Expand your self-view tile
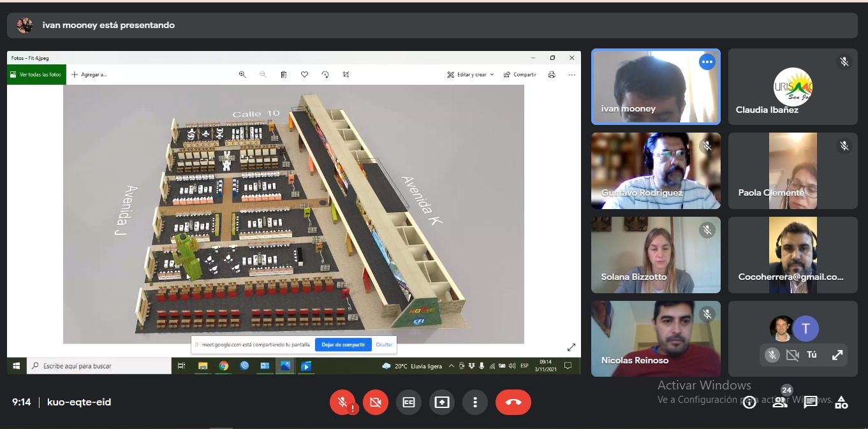The width and height of the screenshot is (868, 429). click(x=837, y=355)
